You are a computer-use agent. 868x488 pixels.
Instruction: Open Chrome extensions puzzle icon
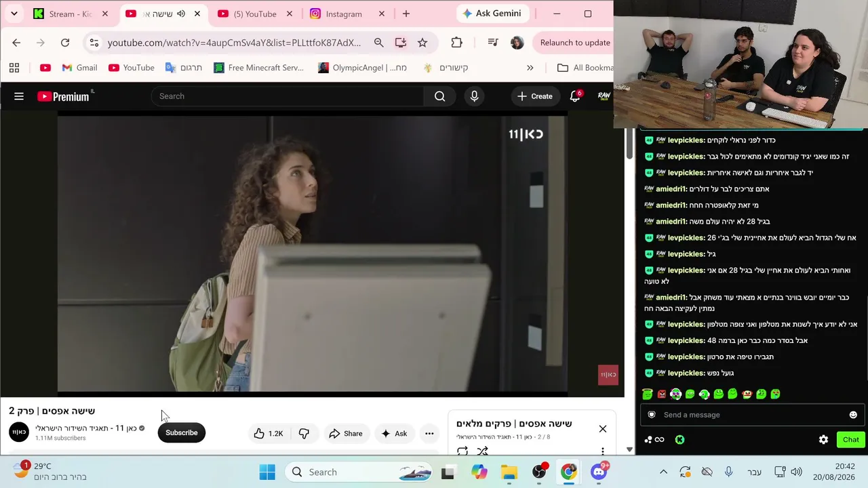click(x=456, y=43)
